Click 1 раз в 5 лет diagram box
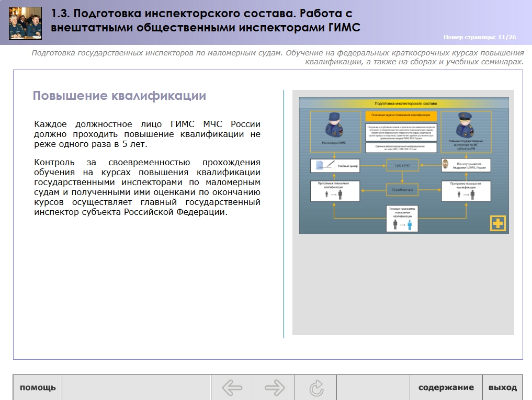Image resolution: width=532 pixels, height=400 pixels. (x=402, y=165)
